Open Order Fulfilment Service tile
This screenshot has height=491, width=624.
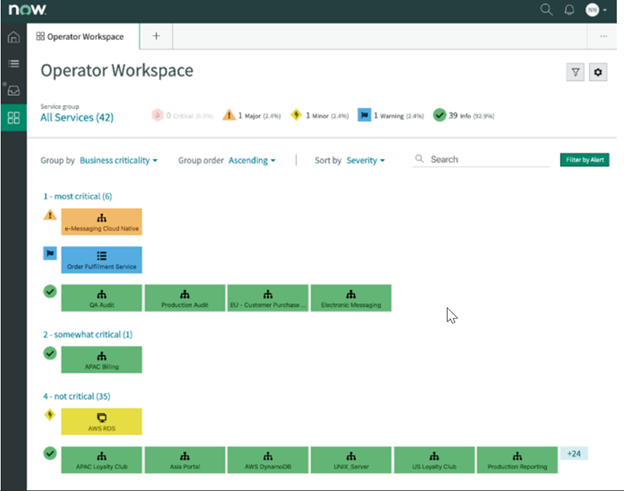tap(101, 260)
